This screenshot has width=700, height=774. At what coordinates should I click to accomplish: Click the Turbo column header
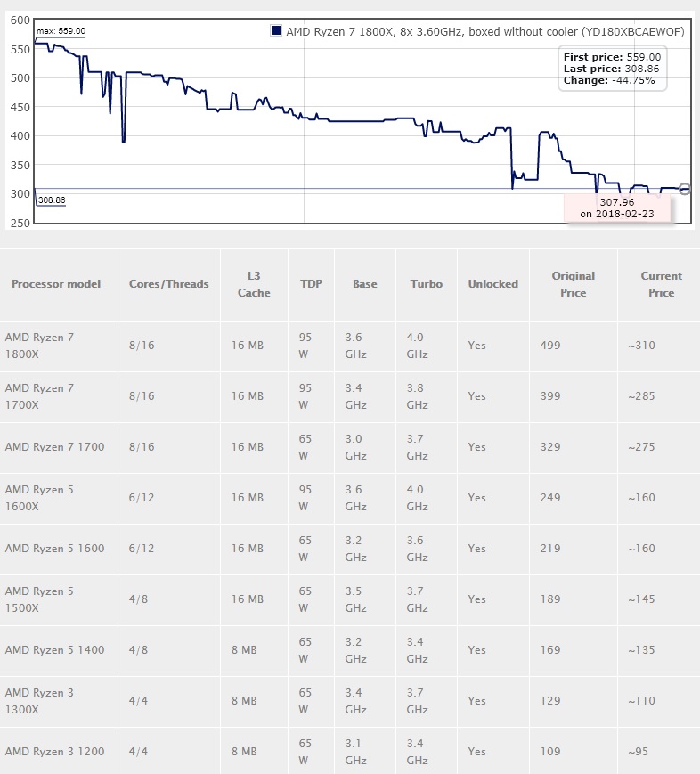426,284
